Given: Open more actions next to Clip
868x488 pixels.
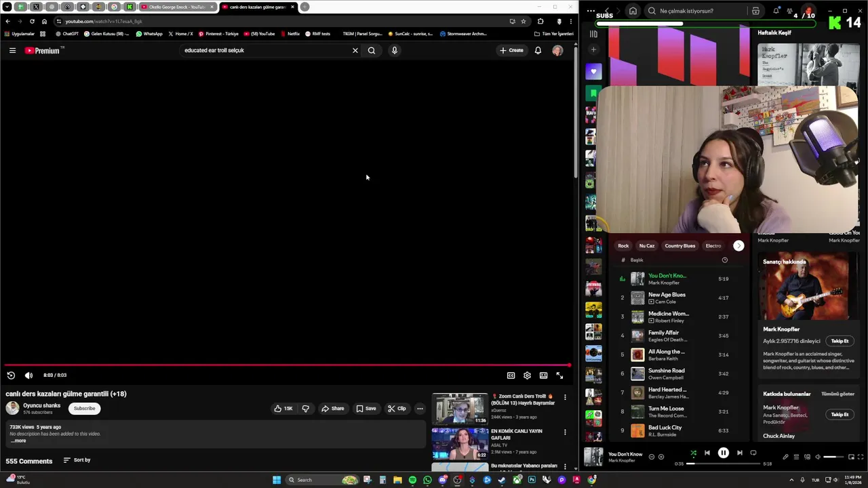Looking at the screenshot, I should (x=420, y=408).
